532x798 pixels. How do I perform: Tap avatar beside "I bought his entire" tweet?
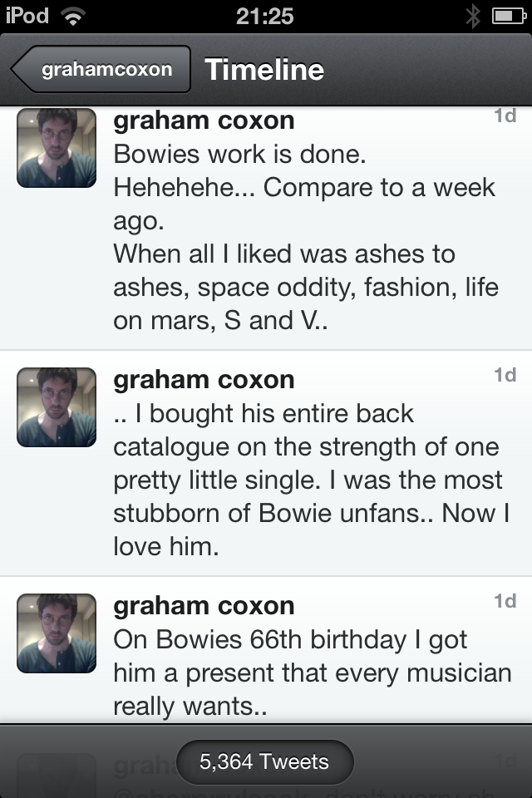(57, 407)
